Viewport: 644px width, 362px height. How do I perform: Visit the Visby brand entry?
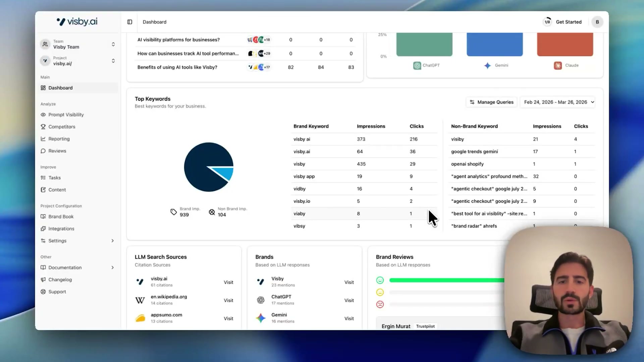coord(349,282)
